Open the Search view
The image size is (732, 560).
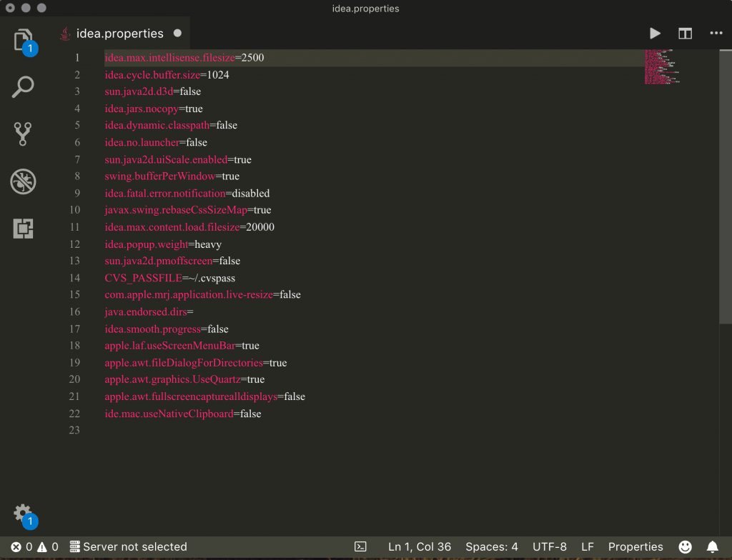pos(23,86)
